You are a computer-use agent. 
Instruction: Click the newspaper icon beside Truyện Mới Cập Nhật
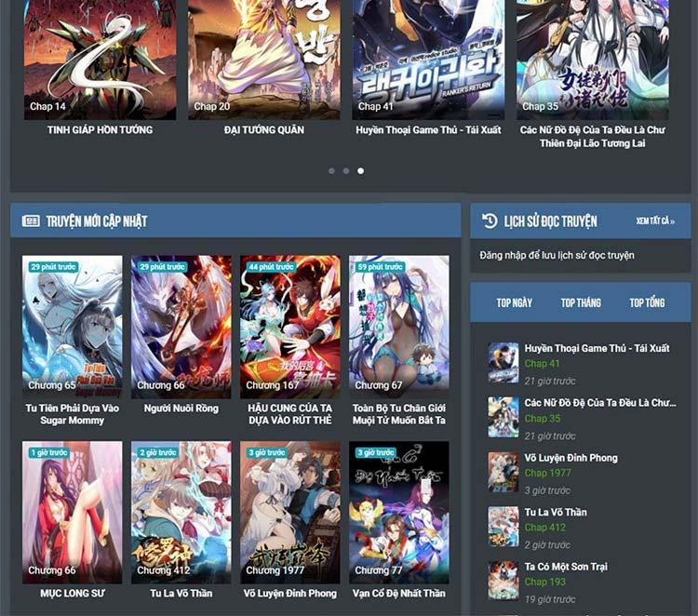31,221
